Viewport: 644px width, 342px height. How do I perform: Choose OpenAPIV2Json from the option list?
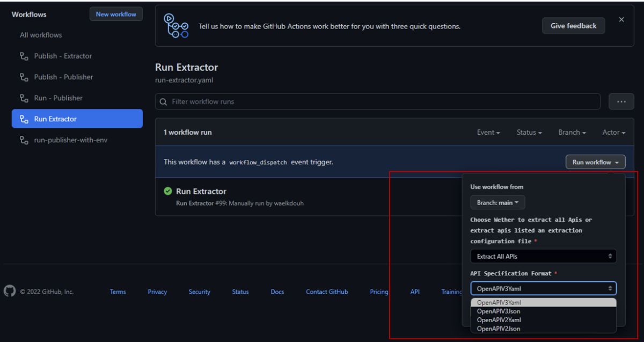[543, 329]
